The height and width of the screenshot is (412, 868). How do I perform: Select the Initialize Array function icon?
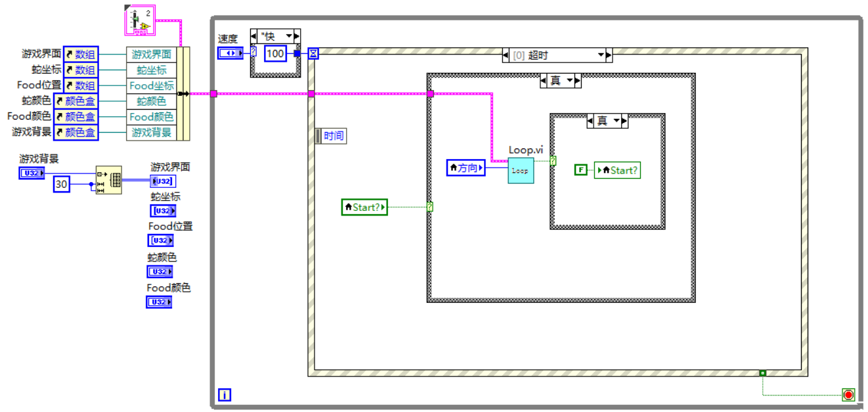point(108,179)
